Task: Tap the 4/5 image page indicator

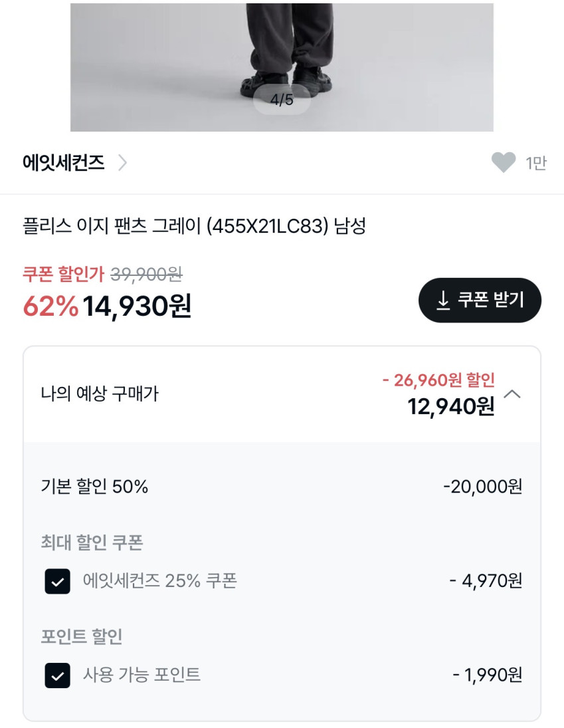Action: click(x=282, y=100)
